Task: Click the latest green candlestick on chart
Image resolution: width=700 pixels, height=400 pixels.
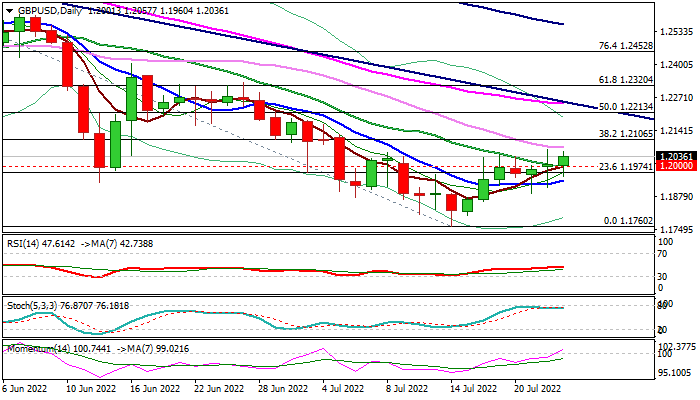Action: point(564,160)
